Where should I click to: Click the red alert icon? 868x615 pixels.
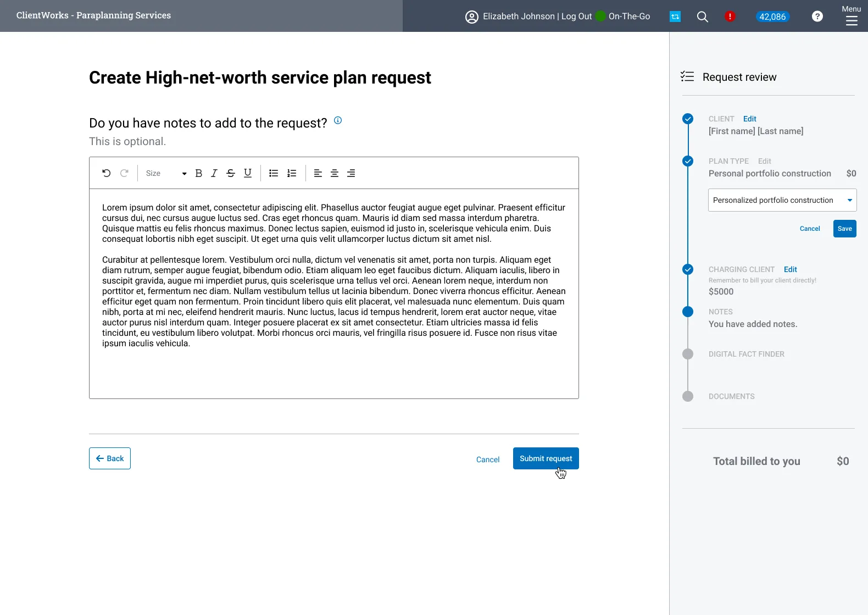730,16
